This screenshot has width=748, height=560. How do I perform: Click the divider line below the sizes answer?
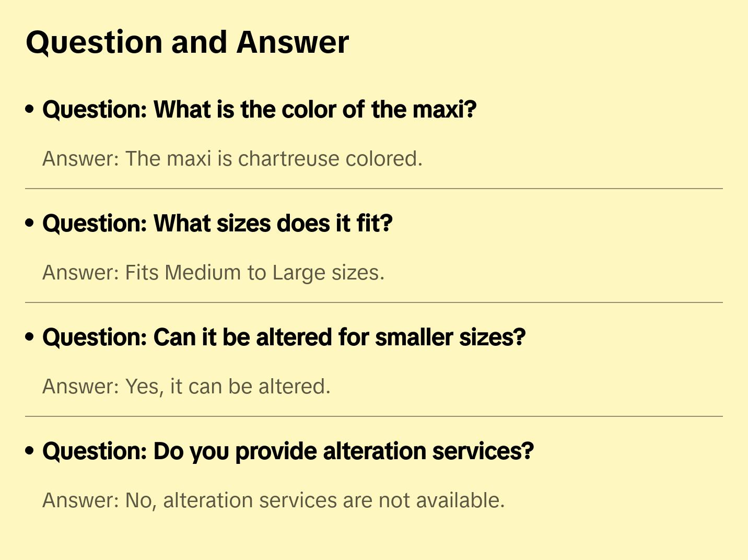tap(374, 302)
